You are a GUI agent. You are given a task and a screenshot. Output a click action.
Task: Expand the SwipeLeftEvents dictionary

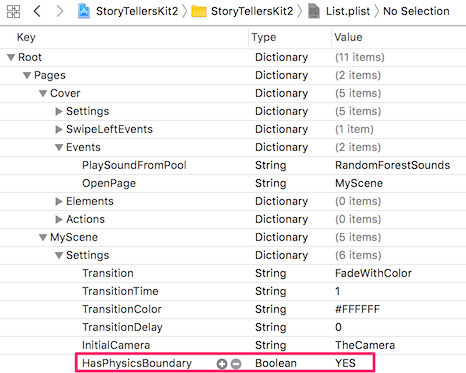tap(59, 129)
